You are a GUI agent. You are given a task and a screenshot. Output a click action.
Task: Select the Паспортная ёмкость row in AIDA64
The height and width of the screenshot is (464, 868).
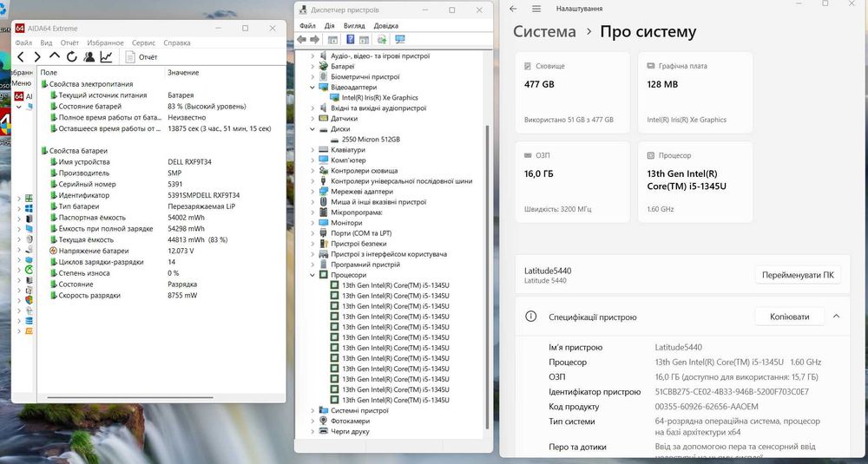point(161,218)
